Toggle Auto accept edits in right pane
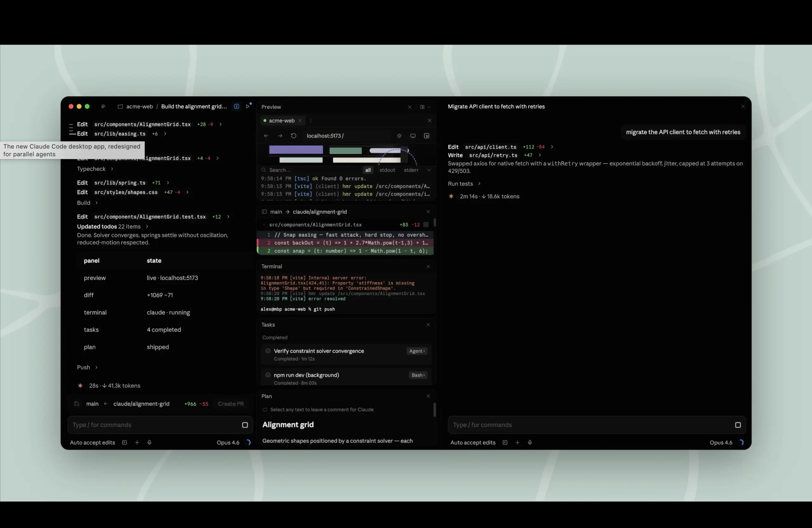 pyautogui.click(x=473, y=442)
